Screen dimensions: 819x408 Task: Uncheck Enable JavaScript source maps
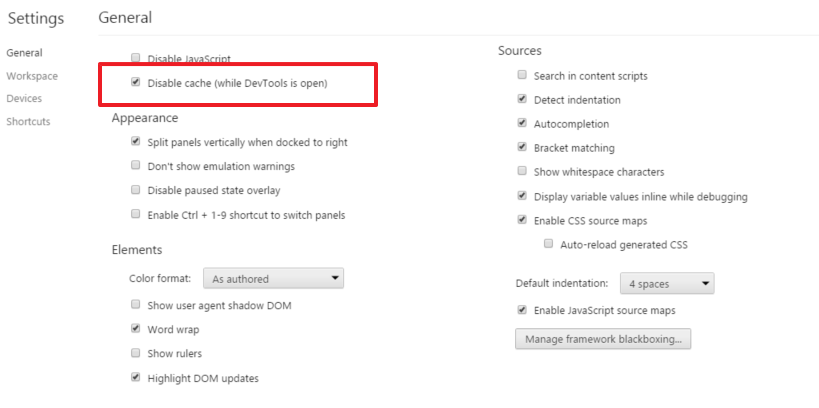click(x=522, y=310)
